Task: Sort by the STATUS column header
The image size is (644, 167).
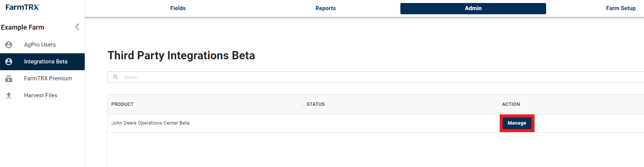Action: [316, 104]
